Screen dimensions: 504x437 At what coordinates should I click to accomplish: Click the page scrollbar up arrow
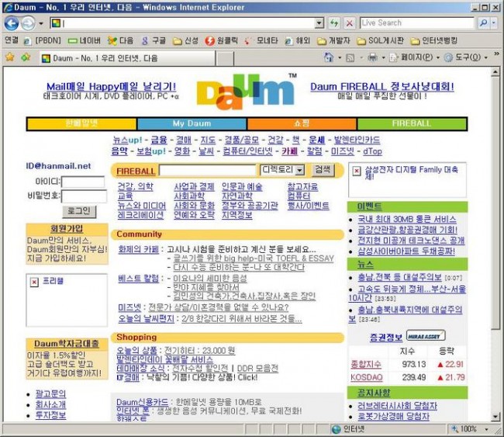495,72
